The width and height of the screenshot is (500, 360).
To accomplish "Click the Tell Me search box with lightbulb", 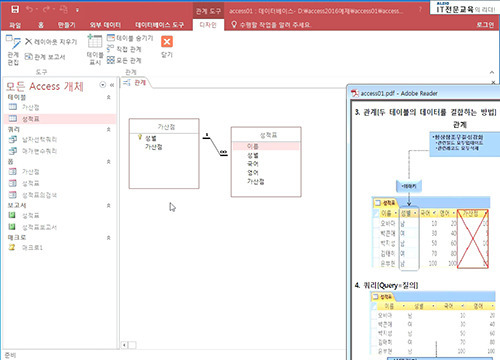I will 271,25.
